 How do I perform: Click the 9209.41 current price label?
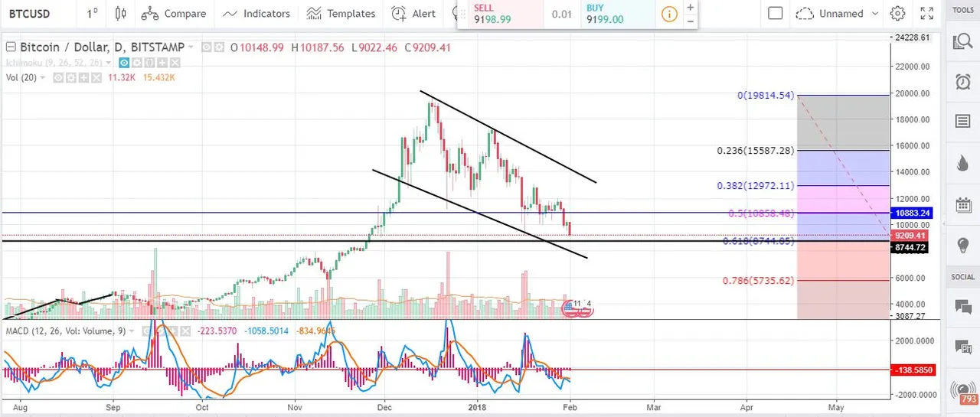(910, 236)
